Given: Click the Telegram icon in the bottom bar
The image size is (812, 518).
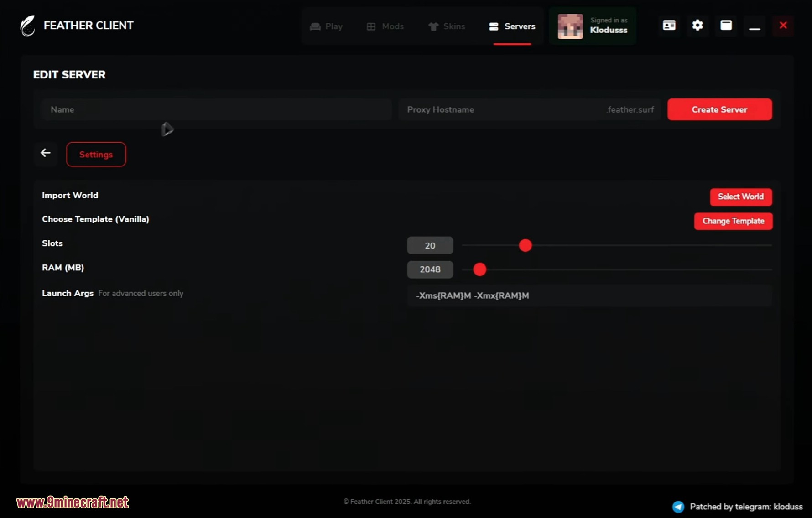Looking at the screenshot, I should (x=678, y=506).
